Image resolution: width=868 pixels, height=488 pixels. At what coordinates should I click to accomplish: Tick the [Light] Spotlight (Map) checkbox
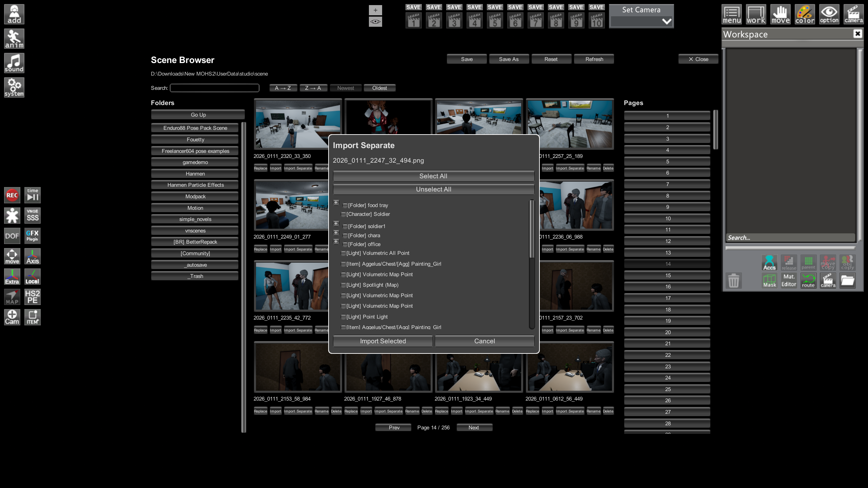(343, 285)
